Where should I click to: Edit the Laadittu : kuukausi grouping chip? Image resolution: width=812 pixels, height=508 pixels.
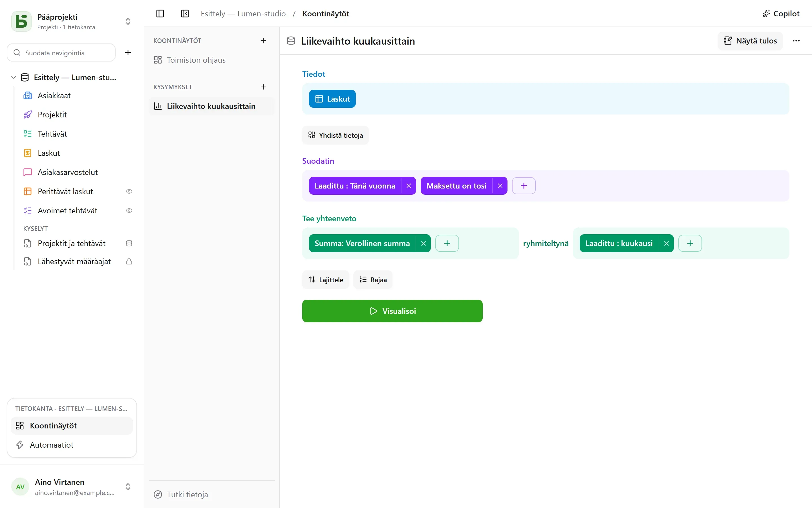click(619, 243)
